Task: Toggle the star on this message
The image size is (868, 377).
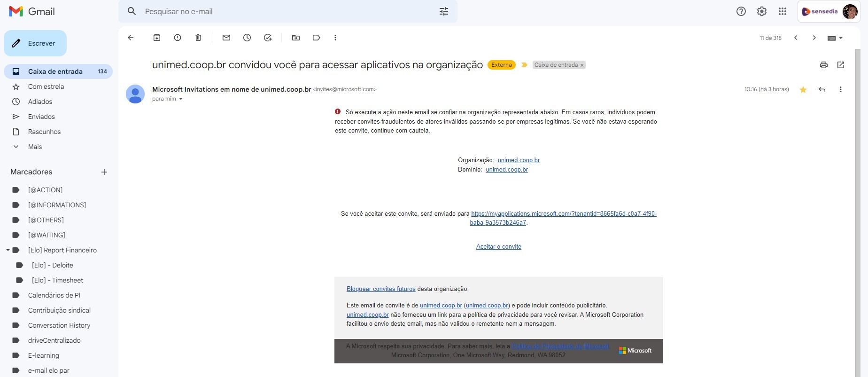Action: [x=803, y=89]
